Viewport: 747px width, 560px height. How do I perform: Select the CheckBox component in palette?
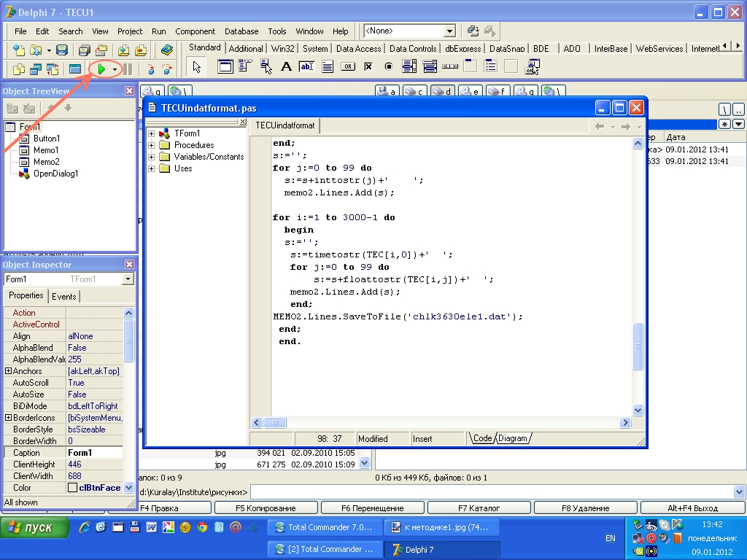368,67
